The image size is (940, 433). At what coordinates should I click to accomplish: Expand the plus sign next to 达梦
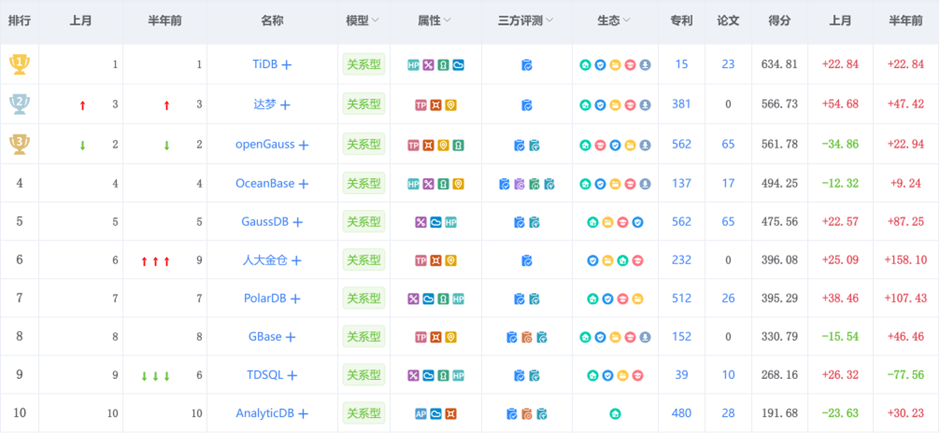click(285, 105)
